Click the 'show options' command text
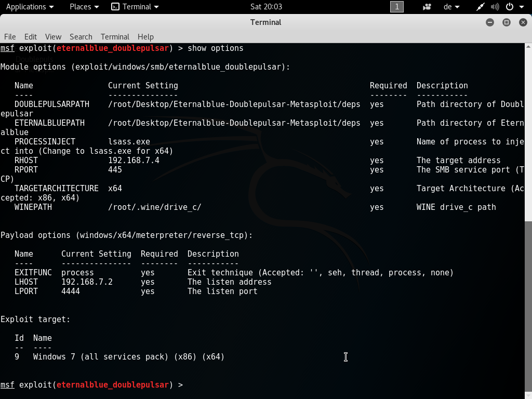 click(216, 48)
